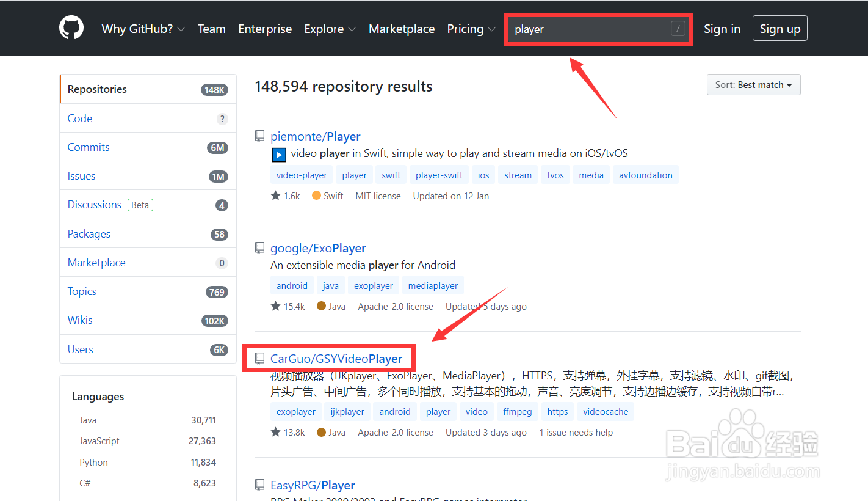Click the video-player topic tag
This screenshot has height=501, width=868.
pyautogui.click(x=302, y=175)
